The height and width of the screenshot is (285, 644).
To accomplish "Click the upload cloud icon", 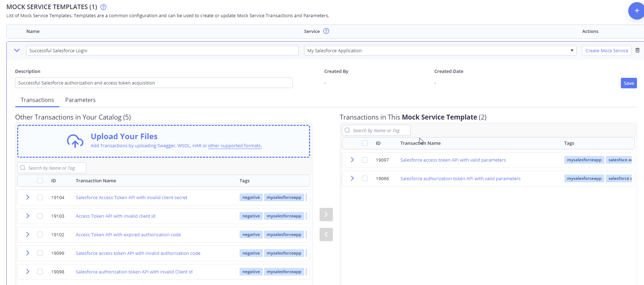I will (75, 141).
